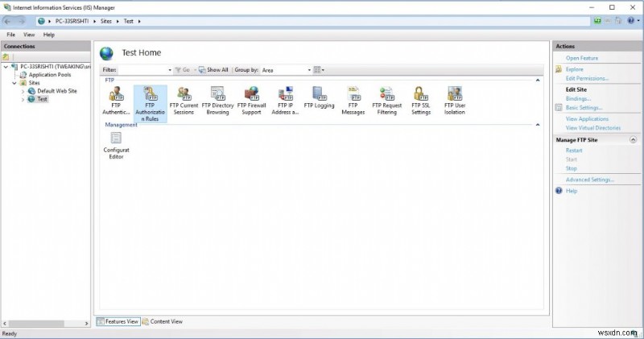
Task: Open FTP Logging feature
Action: point(319,97)
